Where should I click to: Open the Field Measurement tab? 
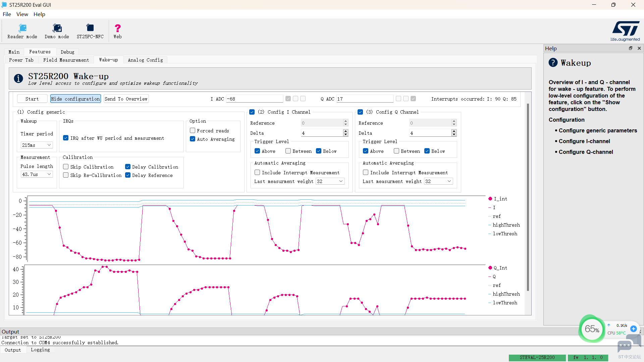point(66,60)
